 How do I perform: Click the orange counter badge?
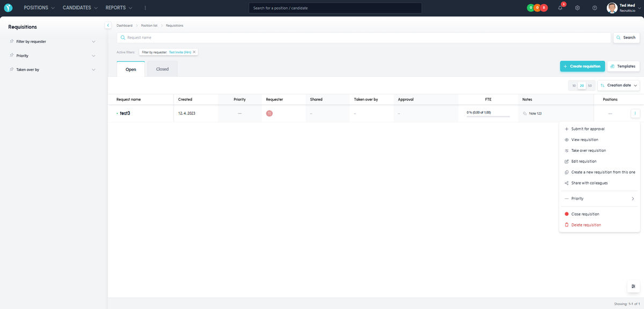click(x=537, y=8)
